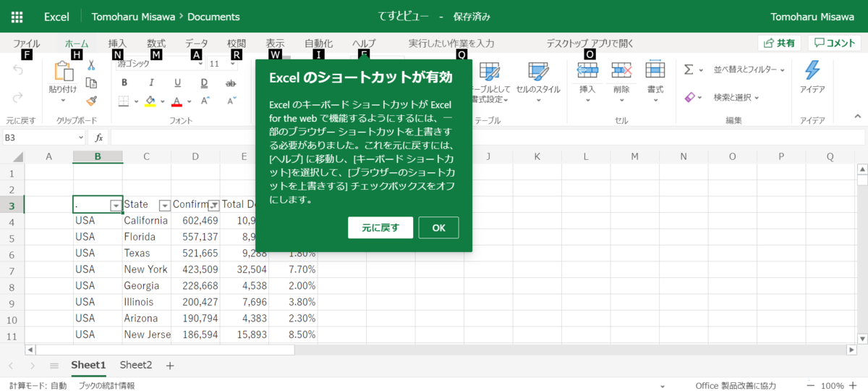Click the zoom out minus icon

[x=811, y=385]
